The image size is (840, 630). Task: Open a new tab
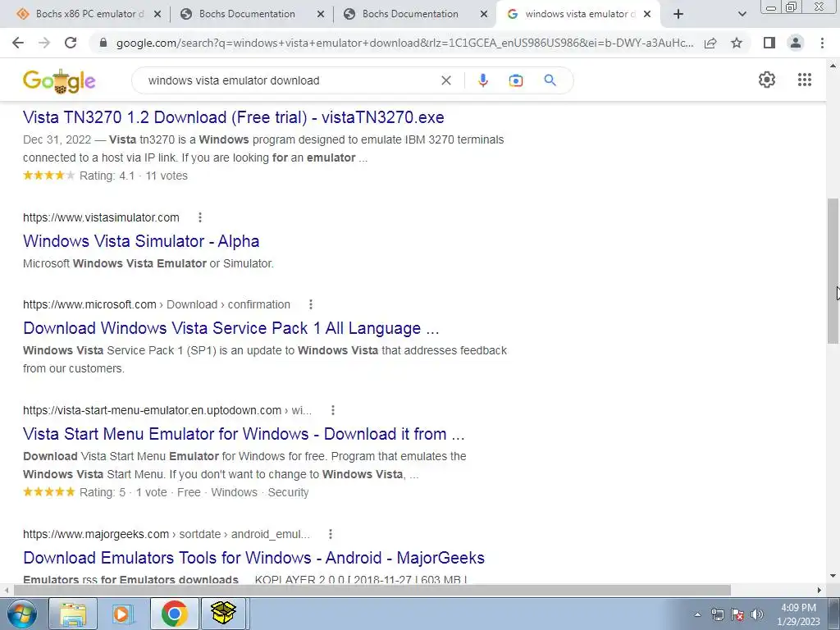[678, 14]
